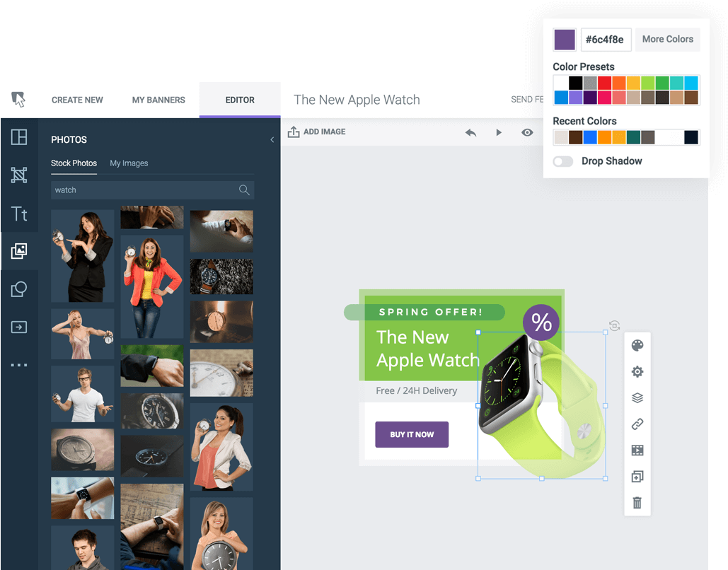This screenshot has width=728, height=570.
Task: Select the Photos sidebar icon
Action: click(x=19, y=251)
